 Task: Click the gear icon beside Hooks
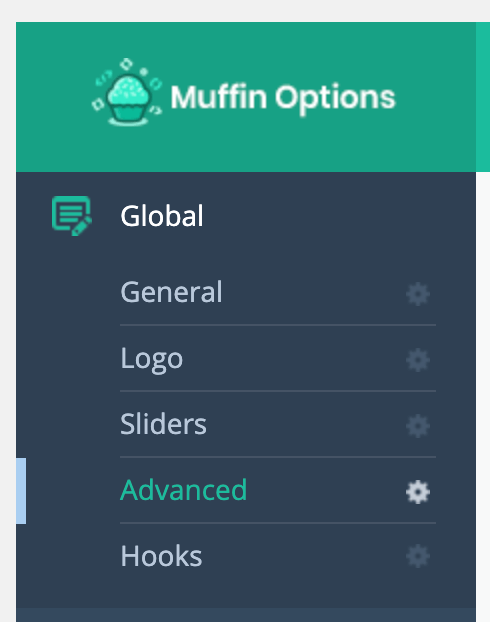[x=418, y=556]
